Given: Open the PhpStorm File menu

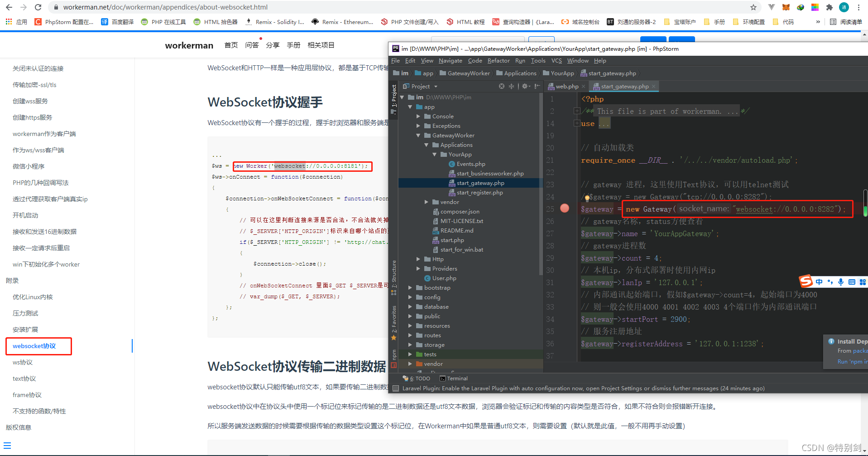Looking at the screenshot, I should click(395, 61).
